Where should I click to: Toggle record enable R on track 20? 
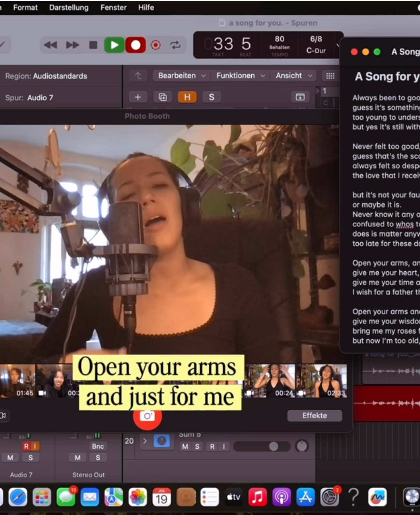point(212,447)
